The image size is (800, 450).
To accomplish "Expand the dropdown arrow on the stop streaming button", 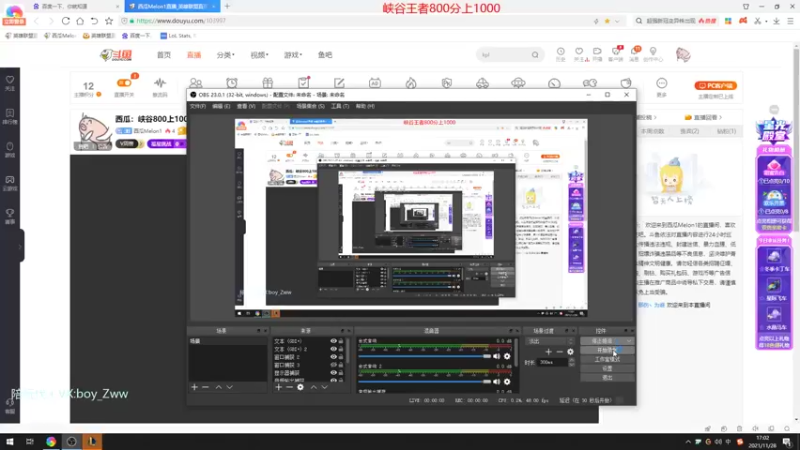I will tap(629, 341).
